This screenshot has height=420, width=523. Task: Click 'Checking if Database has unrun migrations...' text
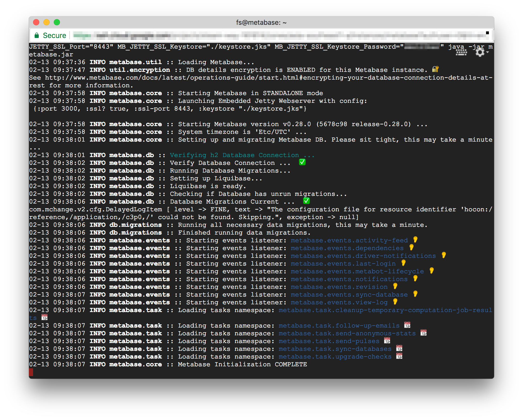click(258, 194)
